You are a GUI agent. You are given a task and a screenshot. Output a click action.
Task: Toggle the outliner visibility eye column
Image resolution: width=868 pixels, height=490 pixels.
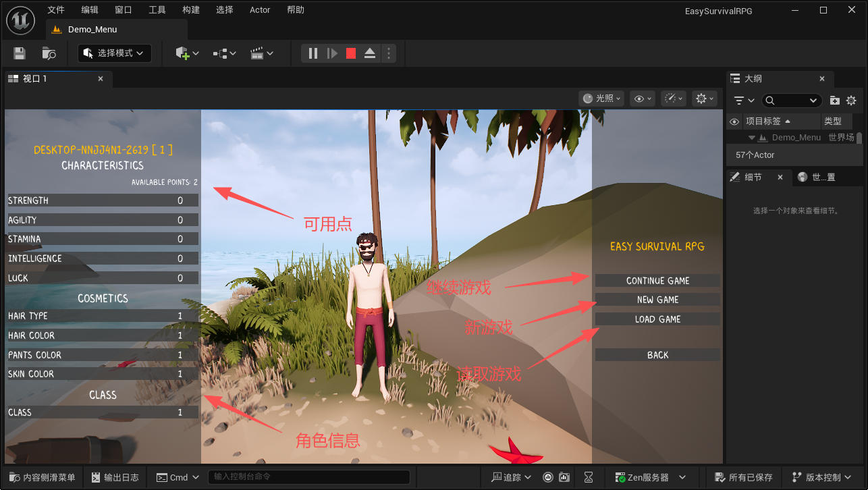(735, 121)
